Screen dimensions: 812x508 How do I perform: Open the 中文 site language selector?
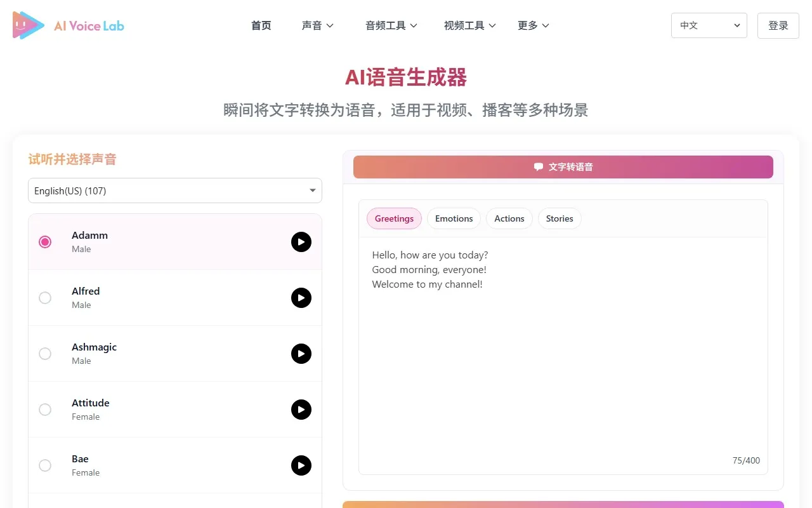[709, 25]
